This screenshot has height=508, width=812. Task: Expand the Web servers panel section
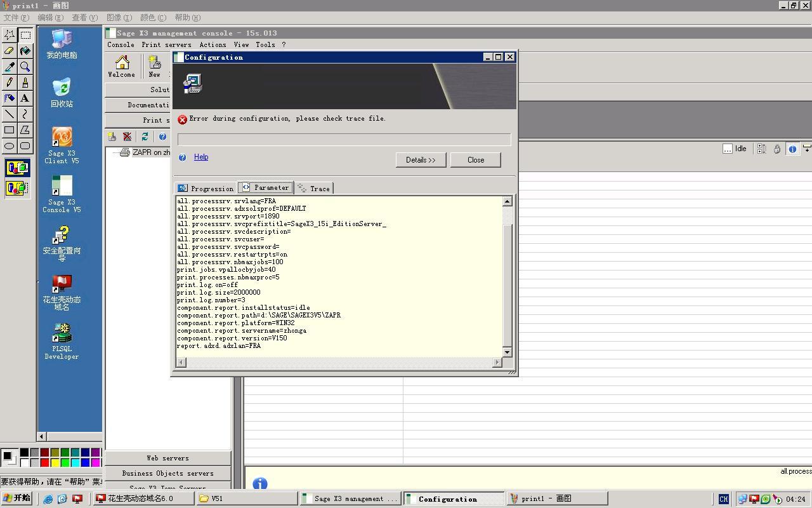tap(167, 458)
